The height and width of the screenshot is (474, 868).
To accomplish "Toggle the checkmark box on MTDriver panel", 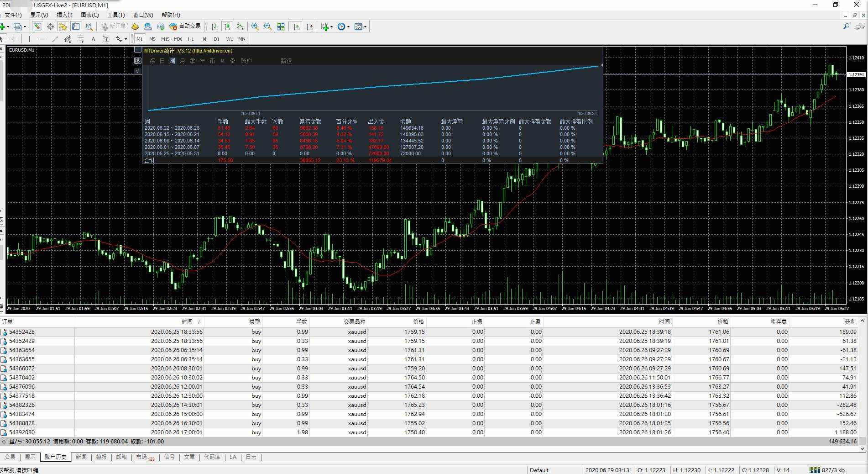I will tap(137, 71).
